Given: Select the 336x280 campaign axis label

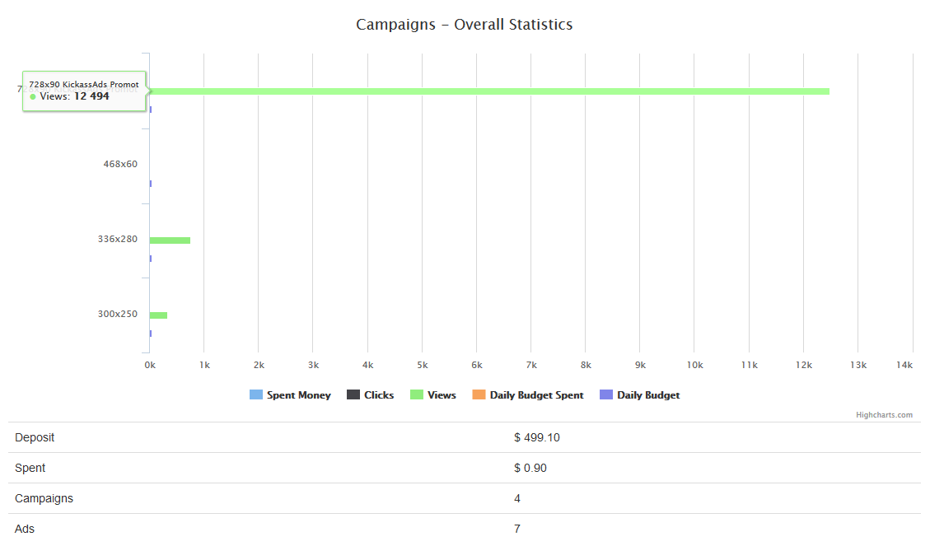Looking at the screenshot, I should point(118,240).
